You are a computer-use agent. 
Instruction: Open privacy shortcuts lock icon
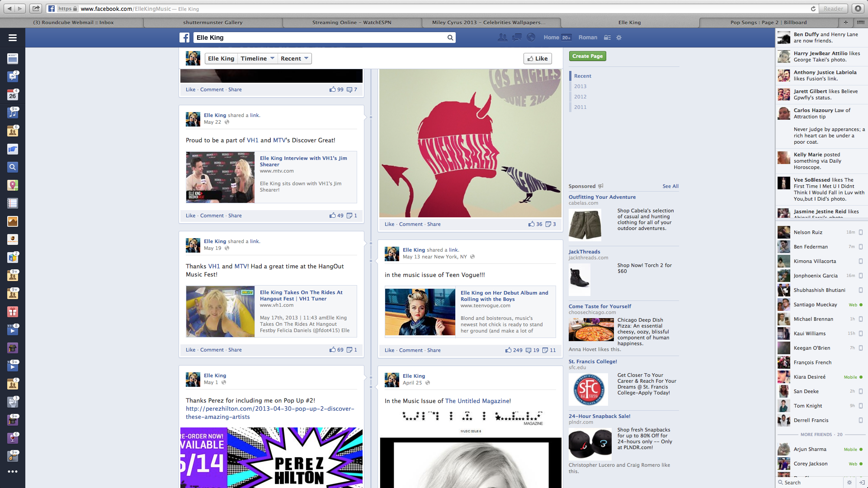click(x=607, y=38)
